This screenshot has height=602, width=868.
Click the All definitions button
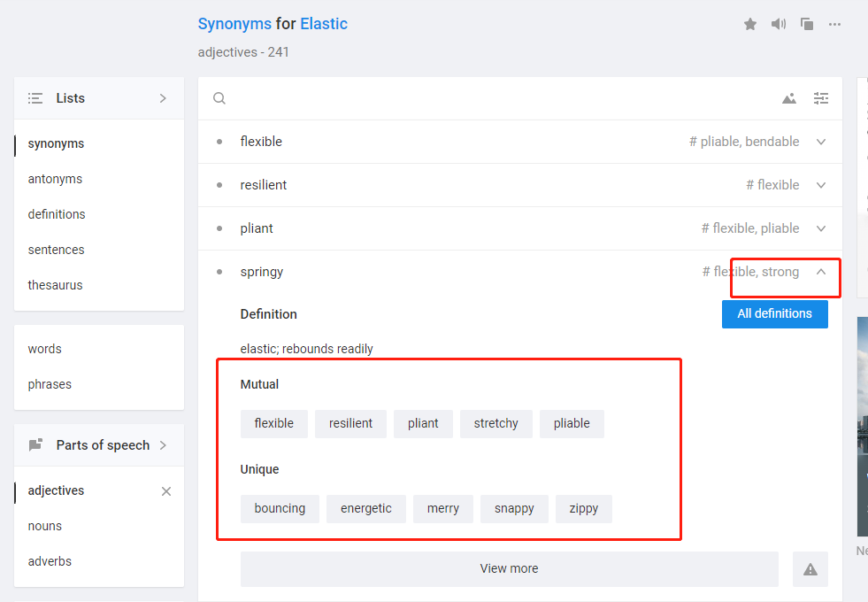[774, 314]
